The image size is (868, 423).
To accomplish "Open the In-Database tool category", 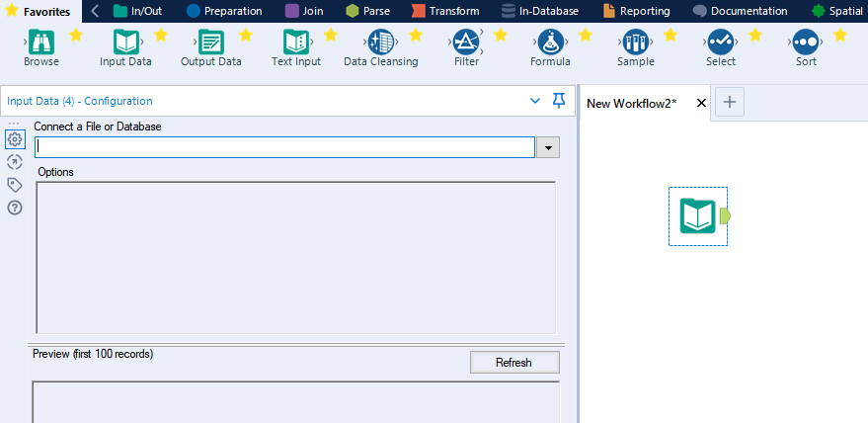I will coord(540,11).
